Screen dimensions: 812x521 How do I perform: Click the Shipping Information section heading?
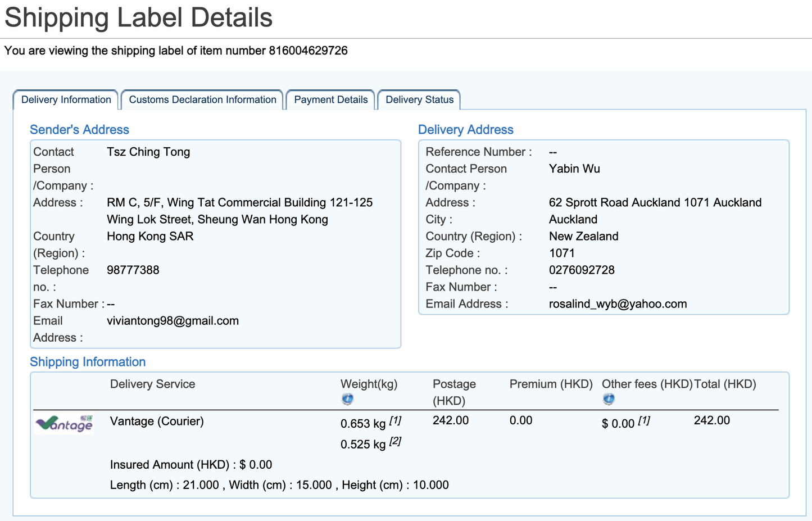pyautogui.click(x=88, y=362)
